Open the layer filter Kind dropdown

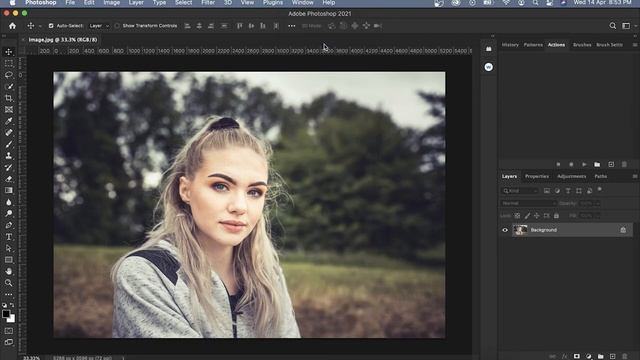pyautogui.click(x=520, y=191)
